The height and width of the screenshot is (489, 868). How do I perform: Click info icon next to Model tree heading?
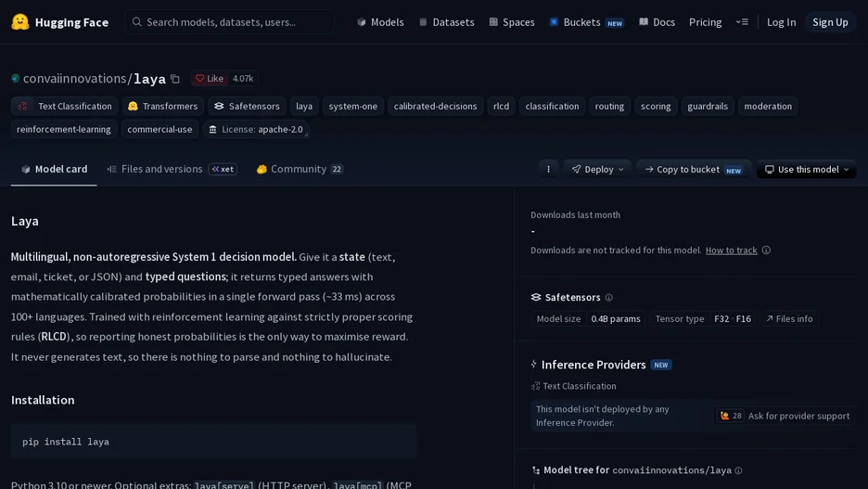point(738,470)
